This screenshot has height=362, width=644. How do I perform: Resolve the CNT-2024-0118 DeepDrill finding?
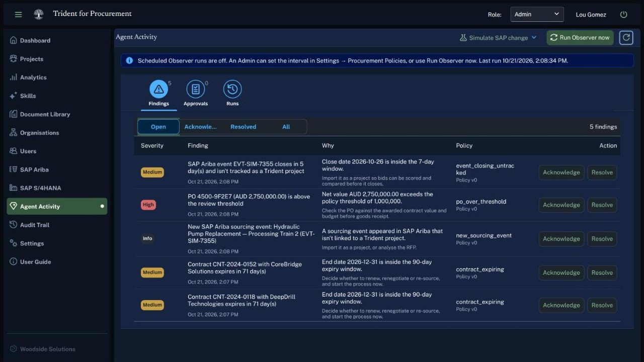point(602,305)
